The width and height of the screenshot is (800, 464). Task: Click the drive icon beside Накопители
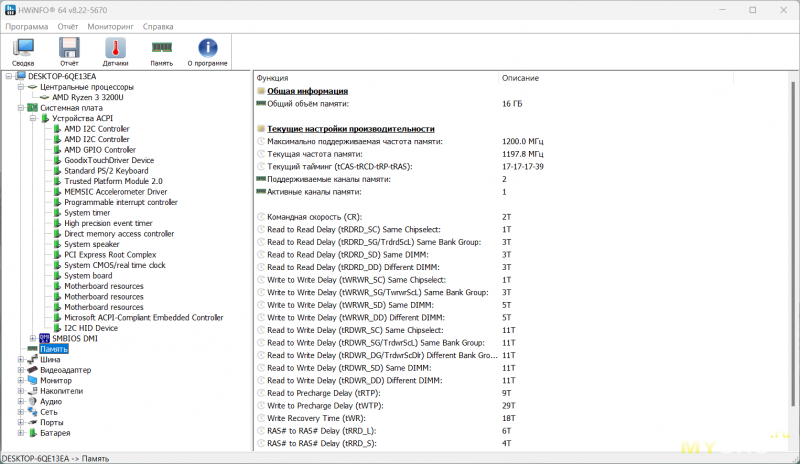pyautogui.click(x=33, y=390)
